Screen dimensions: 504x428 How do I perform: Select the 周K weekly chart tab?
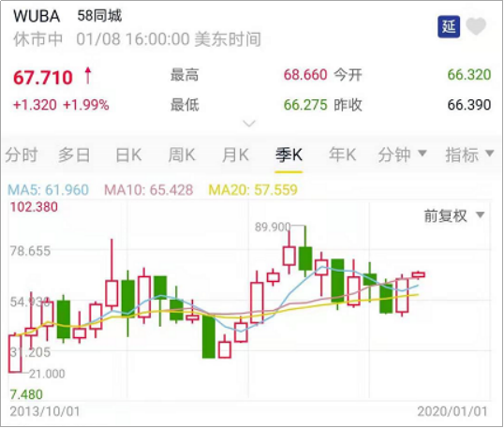click(182, 155)
